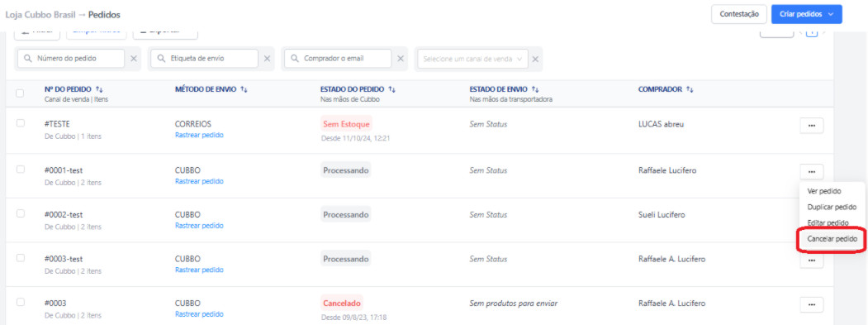This screenshot has width=868, height=325.
Task: Choose Duplicar pedido from the context menu
Action: click(832, 207)
